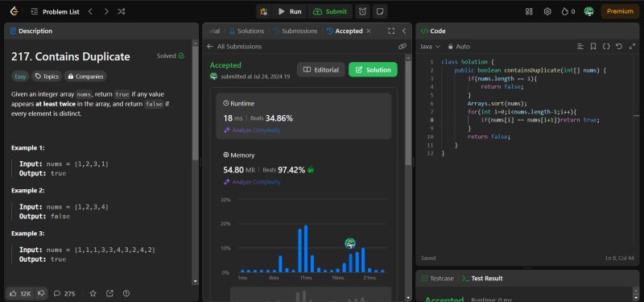Switch to the Submissions tab
This screenshot has width=644, height=302.
pos(295,31)
